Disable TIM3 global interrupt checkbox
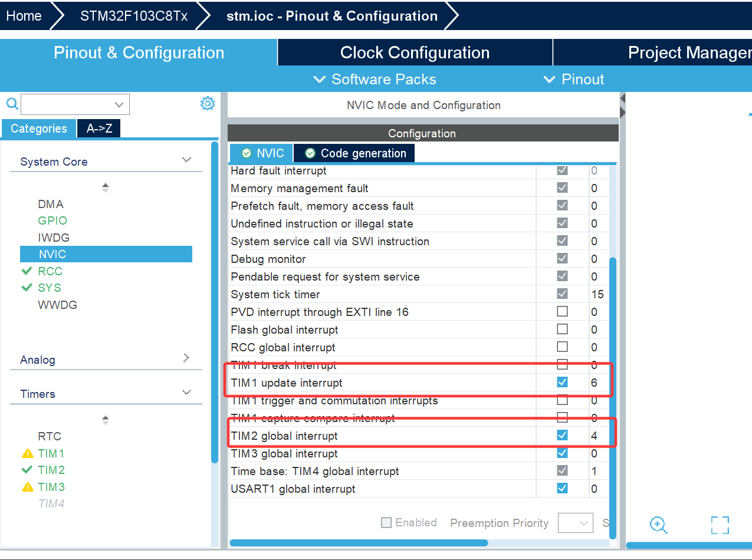752x560 pixels. [x=563, y=453]
